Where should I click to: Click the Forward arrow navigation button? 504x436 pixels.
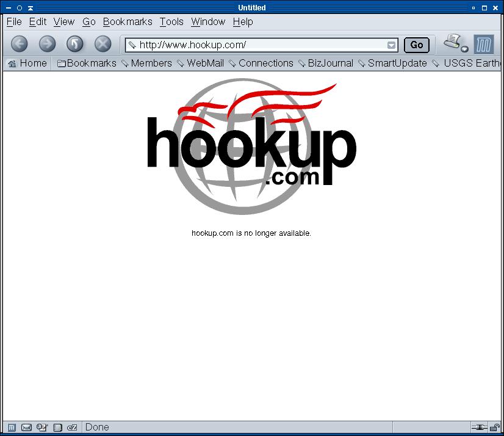[x=47, y=44]
